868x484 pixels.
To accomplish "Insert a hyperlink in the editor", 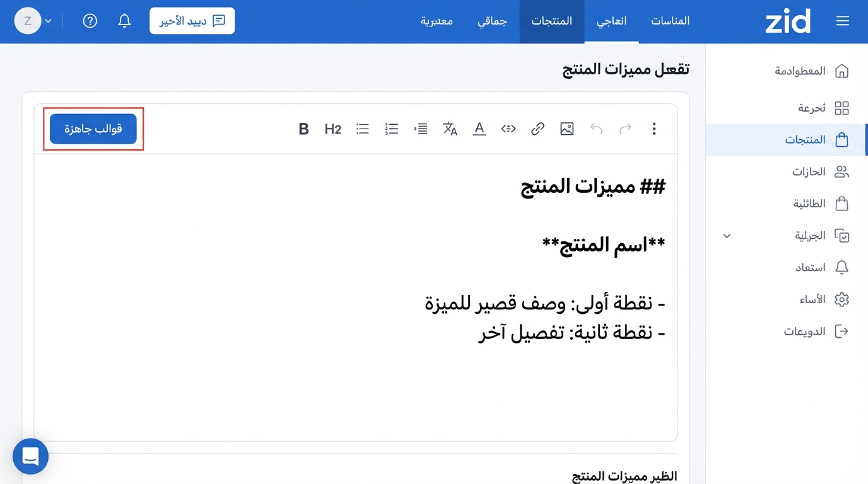I will click(x=537, y=129).
